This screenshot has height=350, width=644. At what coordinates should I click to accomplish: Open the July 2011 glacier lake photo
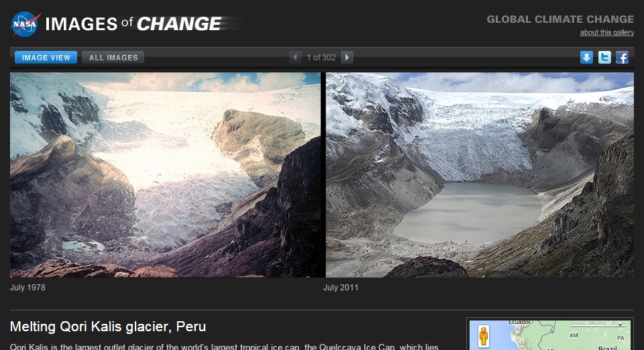pyautogui.click(x=480, y=175)
